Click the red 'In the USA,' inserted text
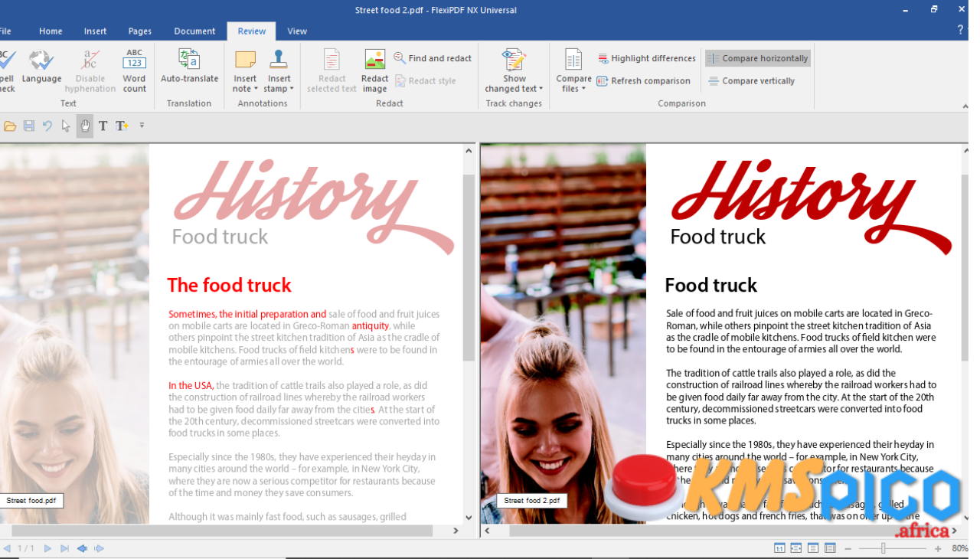 (191, 385)
